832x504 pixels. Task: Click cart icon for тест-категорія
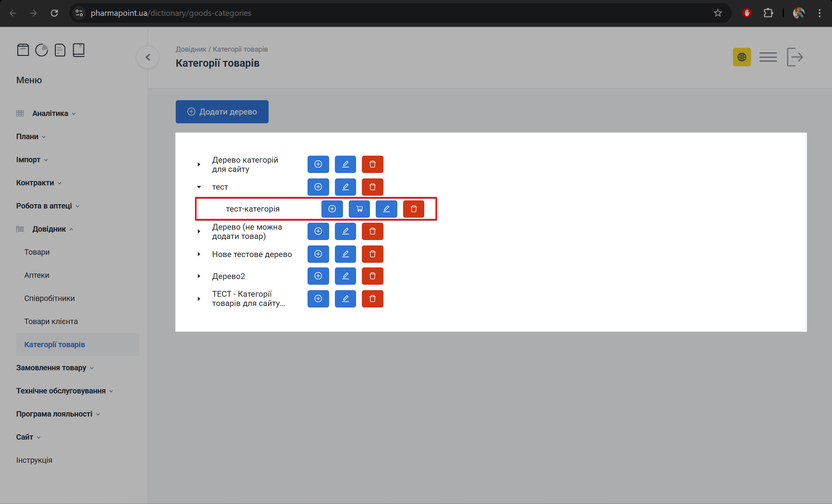click(x=359, y=209)
